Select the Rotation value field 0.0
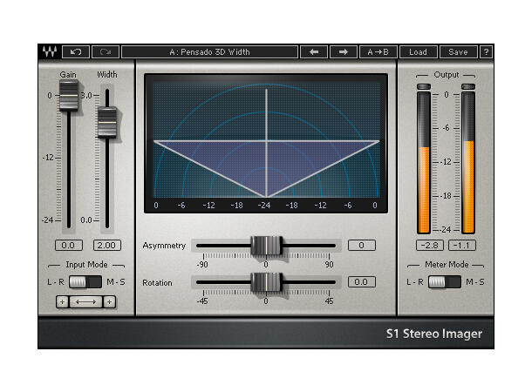532x392 pixels. 362,282
